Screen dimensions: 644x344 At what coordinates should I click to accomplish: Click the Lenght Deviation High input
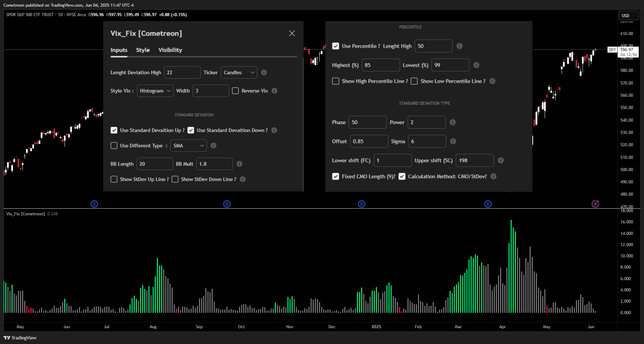[182, 72]
